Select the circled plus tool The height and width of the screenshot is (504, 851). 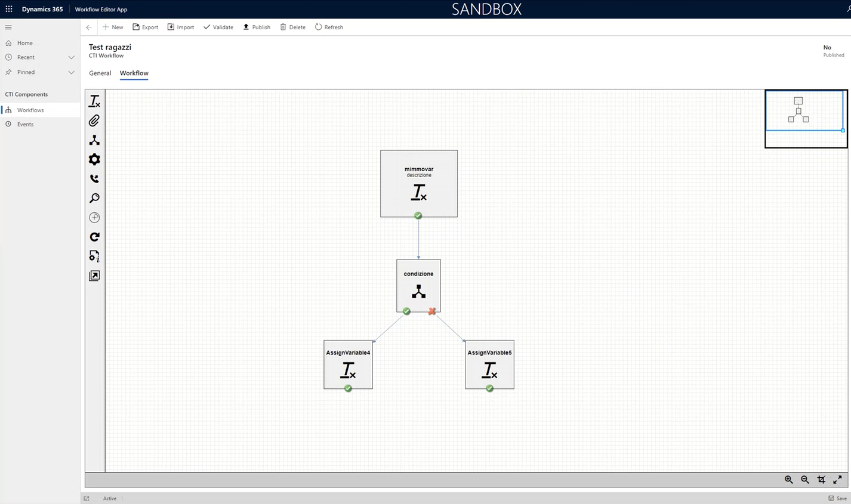point(94,218)
